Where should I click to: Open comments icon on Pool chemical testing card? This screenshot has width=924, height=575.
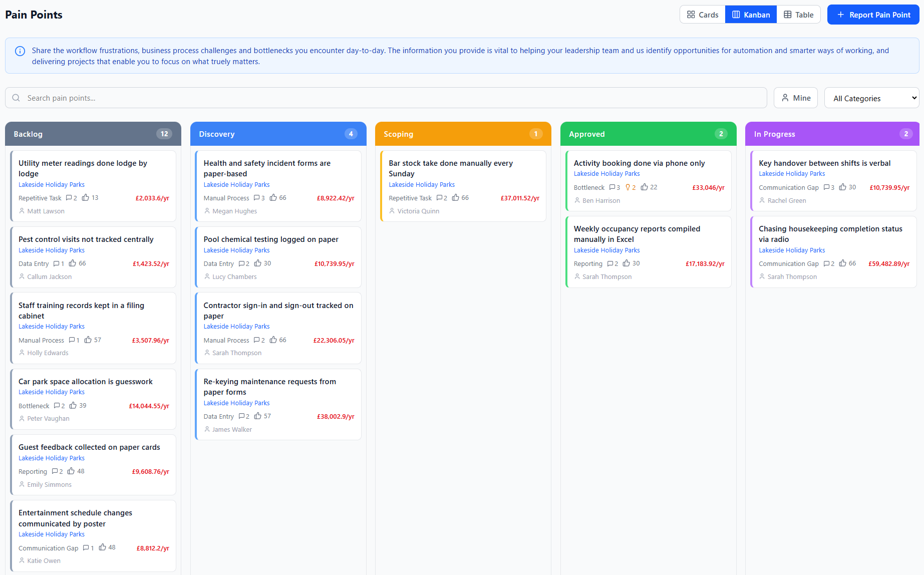243,263
